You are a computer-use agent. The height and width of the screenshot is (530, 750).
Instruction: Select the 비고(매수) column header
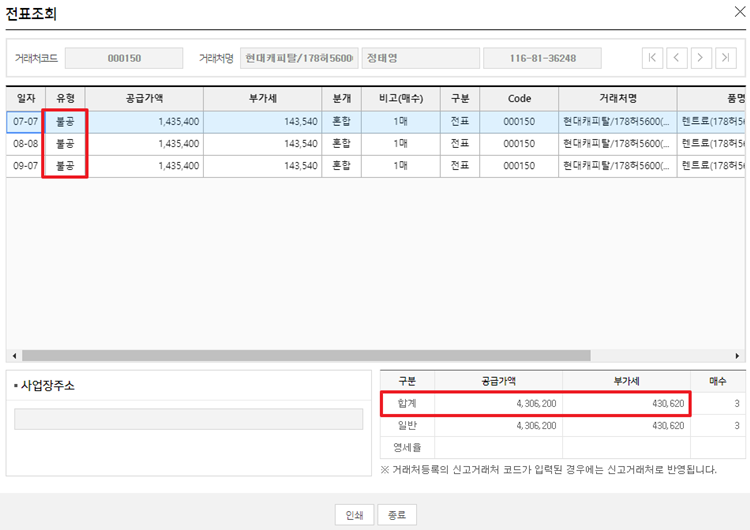pyautogui.click(x=401, y=98)
